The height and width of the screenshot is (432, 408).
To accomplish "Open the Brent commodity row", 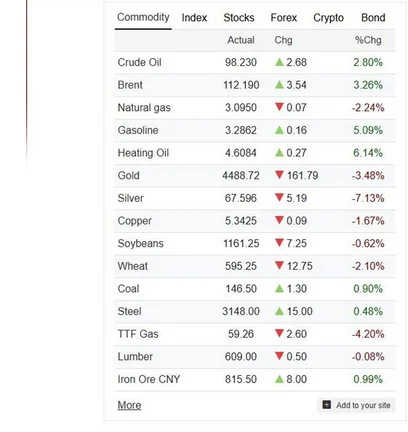I will click(x=255, y=85).
